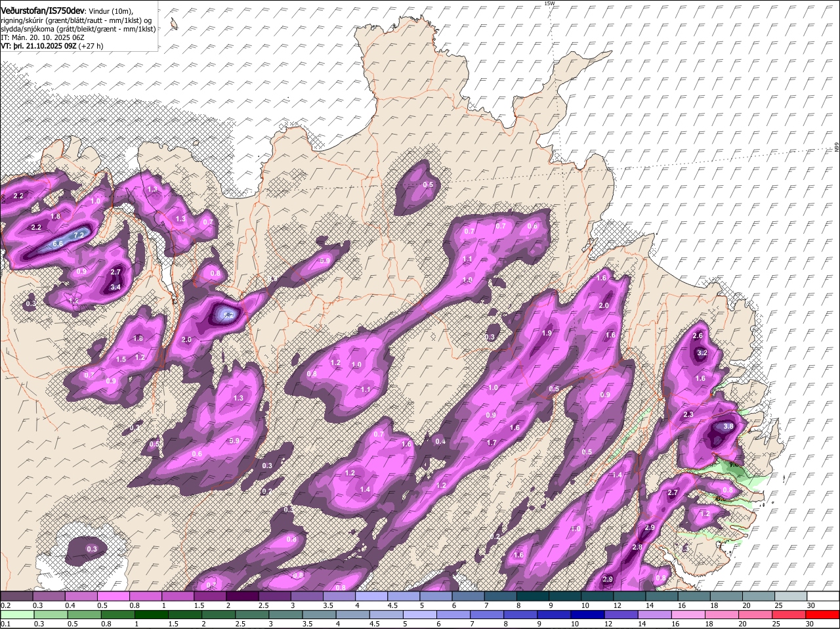
Task: Click the upper legend's dark teal 8 swatch
Action: (533, 596)
